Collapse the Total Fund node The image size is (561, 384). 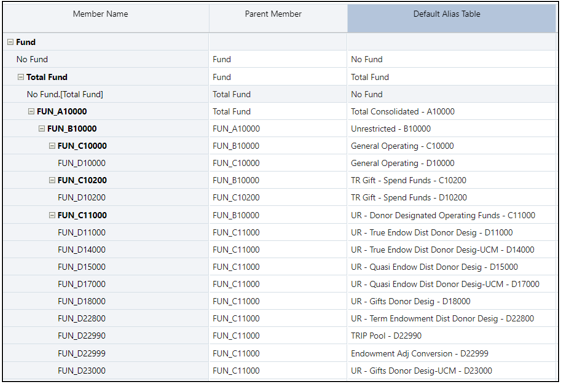coord(21,77)
